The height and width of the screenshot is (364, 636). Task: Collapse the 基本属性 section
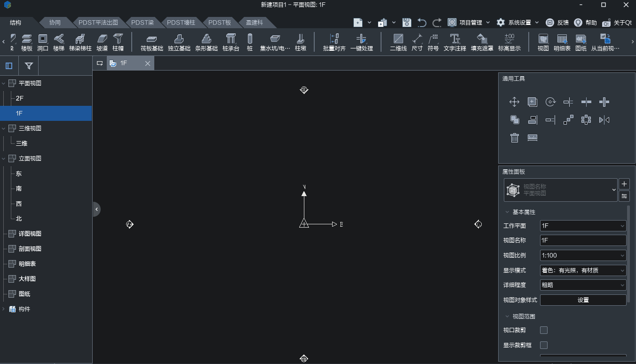click(508, 212)
